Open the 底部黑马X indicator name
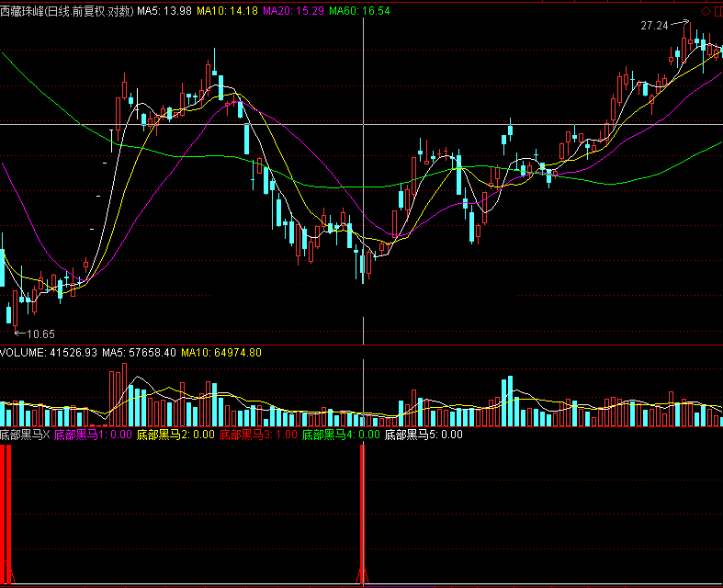The height and width of the screenshot is (588, 723). click(x=25, y=435)
